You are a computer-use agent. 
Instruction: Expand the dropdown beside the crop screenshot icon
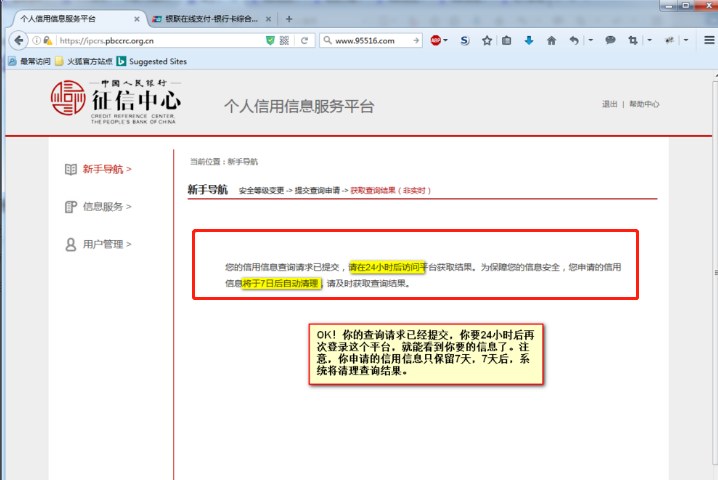649,41
